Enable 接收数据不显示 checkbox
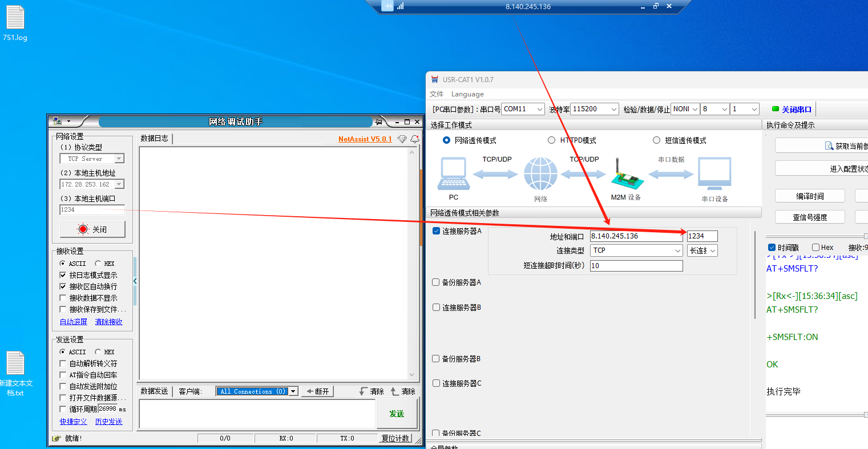The width and height of the screenshot is (868, 449). 63,298
